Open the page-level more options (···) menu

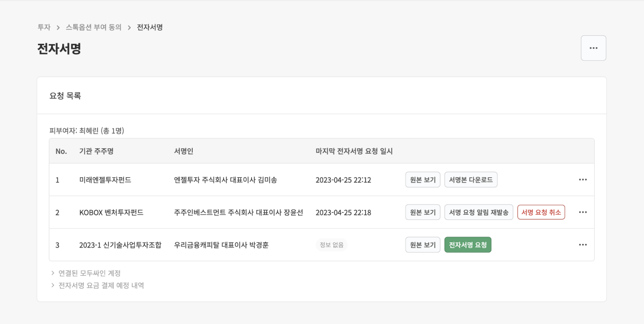[x=593, y=47]
